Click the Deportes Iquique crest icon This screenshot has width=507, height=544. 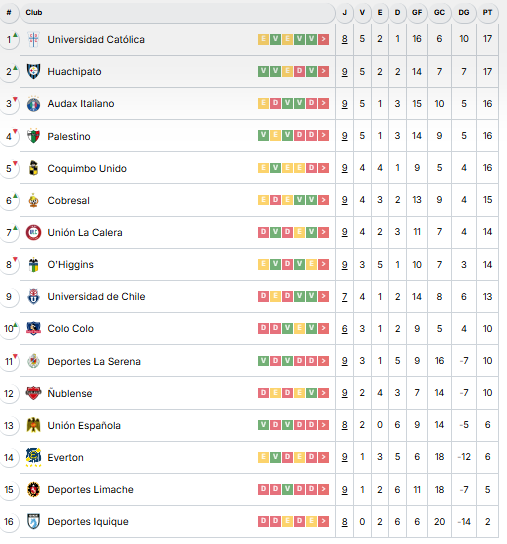[33, 521]
